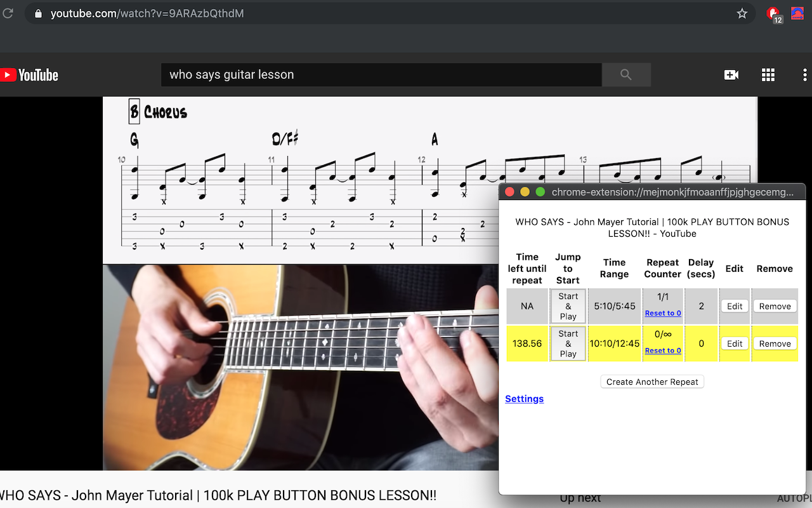This screenshot has width=812, height=508.
Task: Edit the 10:10/12:45 repeat
Action: coord(735,344)
